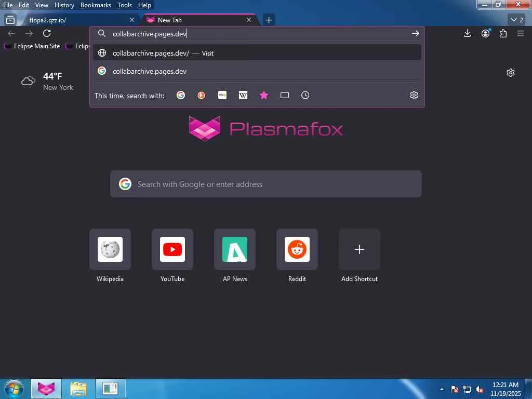Open new tab page personalize gear
Image resolution: width=532 pixels, height=399 pixels.
(x=511, y=73)
